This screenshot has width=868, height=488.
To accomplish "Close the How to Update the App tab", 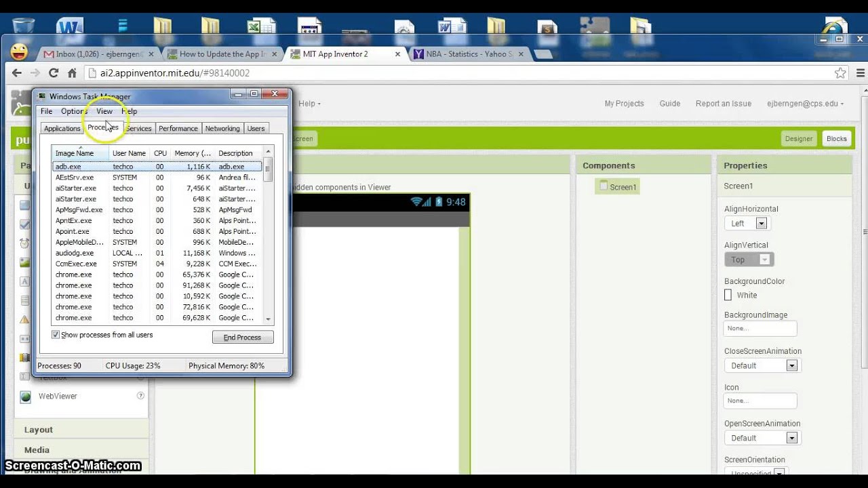I will point(275,54).
